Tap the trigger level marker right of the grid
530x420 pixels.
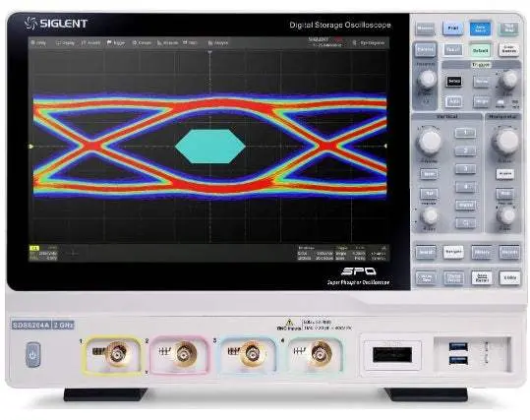tap(385, 147)
